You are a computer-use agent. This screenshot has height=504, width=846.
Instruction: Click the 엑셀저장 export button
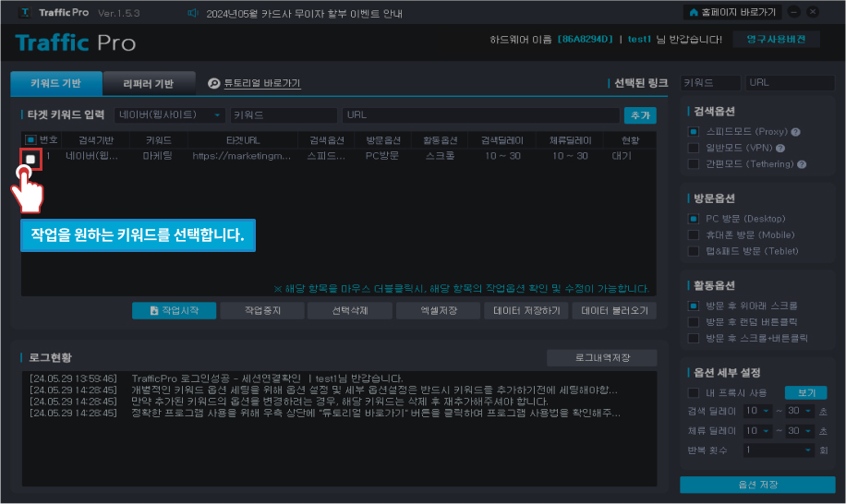click(438, 310)
